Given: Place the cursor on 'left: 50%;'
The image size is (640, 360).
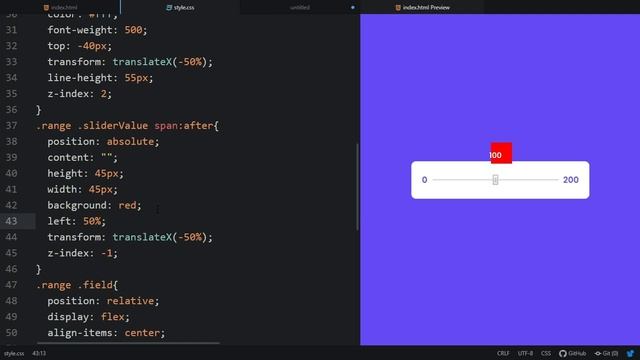Looking at the screenshot, I should click(x=76, y=221).
